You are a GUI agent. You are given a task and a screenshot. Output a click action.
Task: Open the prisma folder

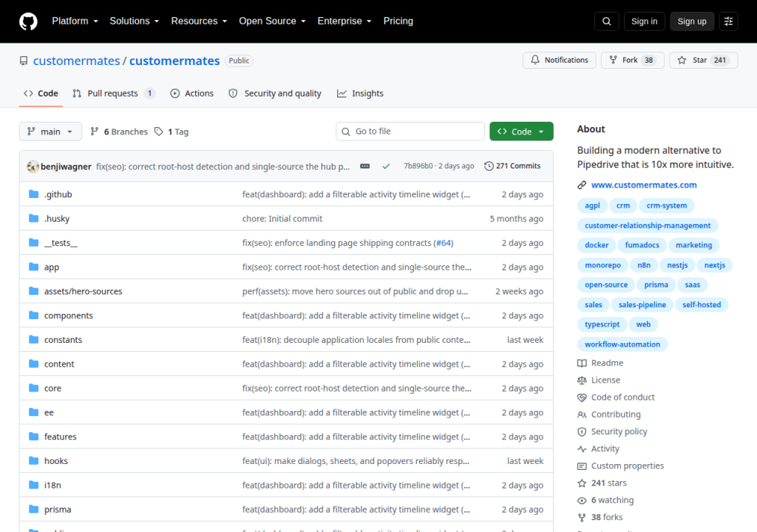tap(58, 509)
